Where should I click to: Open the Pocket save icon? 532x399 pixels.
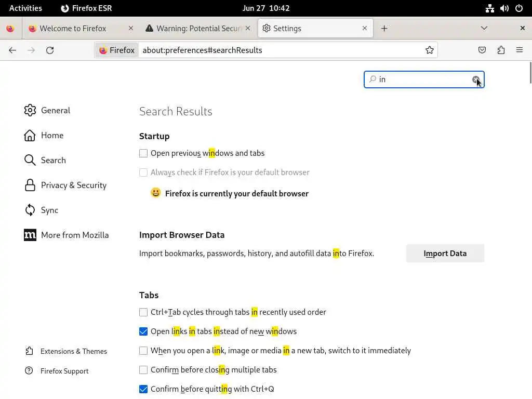482,50
